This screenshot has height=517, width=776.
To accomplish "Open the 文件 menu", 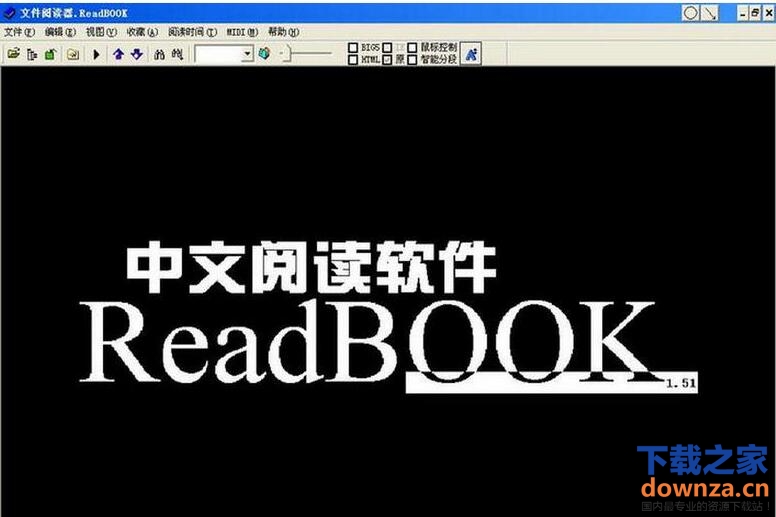I will click(x=18, y=32).
